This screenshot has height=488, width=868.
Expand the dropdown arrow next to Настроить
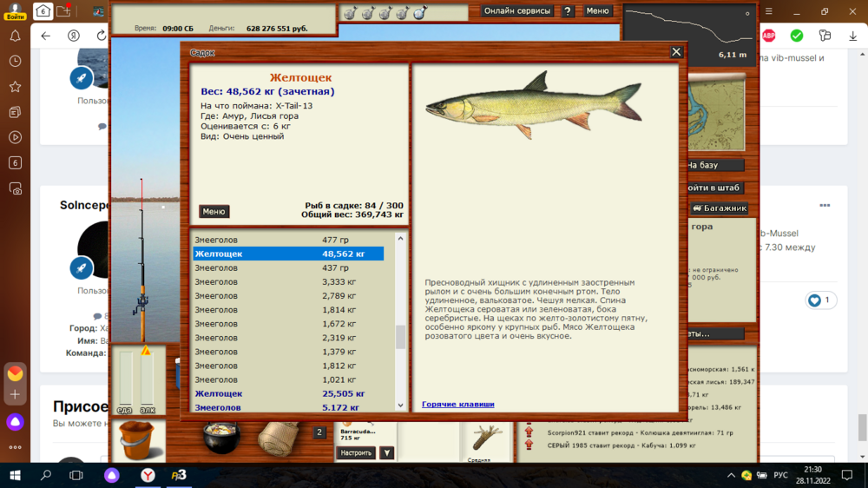[387, 453]
